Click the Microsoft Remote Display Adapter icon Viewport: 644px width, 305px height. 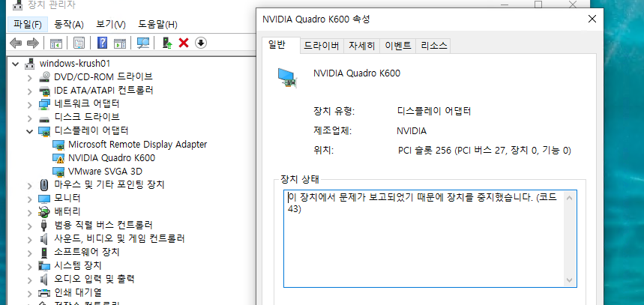[58, 145]
